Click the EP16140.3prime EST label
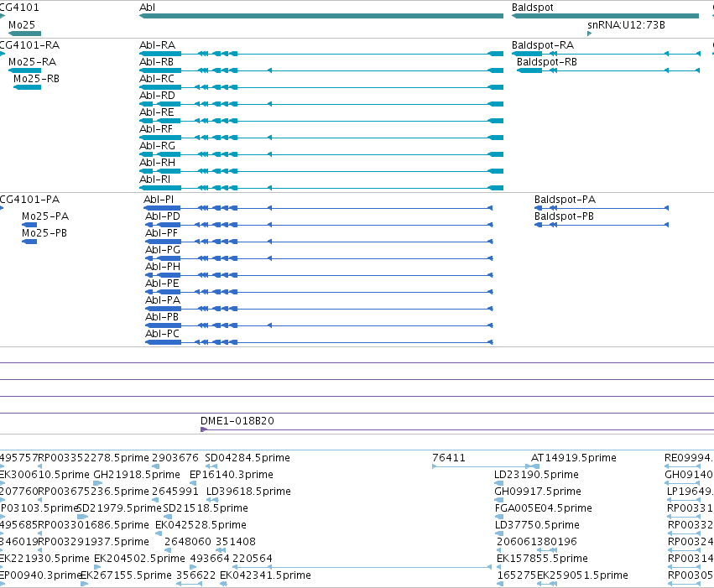This screenshot has height=588, width=714. click(x=232, y=475)
